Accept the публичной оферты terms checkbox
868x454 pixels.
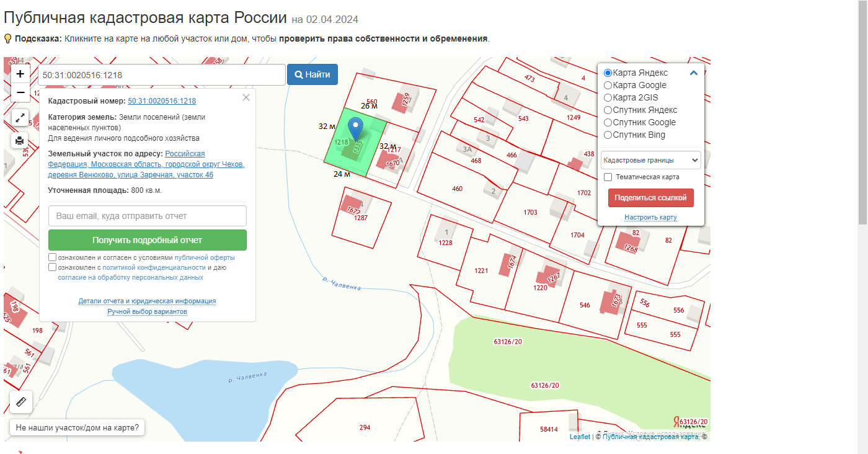pos(53,257)
